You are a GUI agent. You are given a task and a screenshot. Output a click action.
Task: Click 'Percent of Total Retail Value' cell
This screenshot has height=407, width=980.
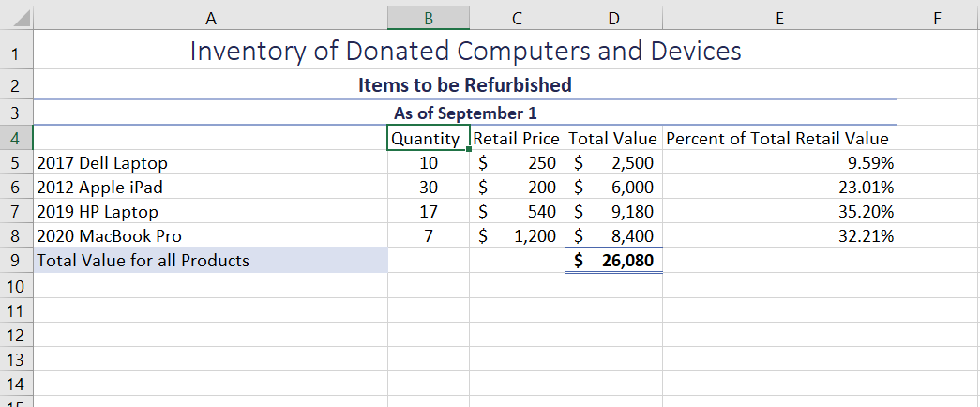pos(779,138)
